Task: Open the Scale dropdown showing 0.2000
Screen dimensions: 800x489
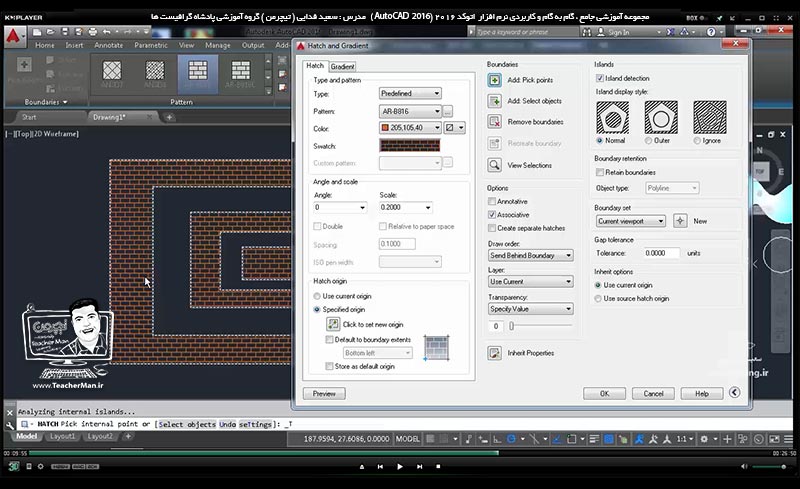Action: coord(406,207)
